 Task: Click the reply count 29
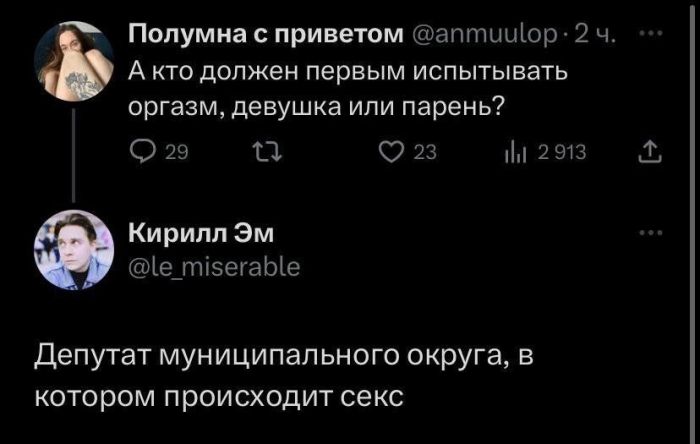pyautogui.click(x=174, y=151)
